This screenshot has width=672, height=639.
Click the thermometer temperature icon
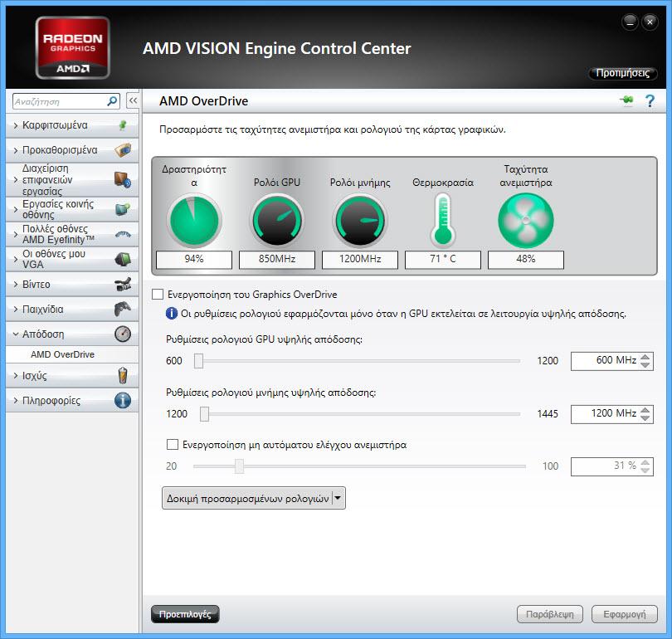[x=443, y=220]
